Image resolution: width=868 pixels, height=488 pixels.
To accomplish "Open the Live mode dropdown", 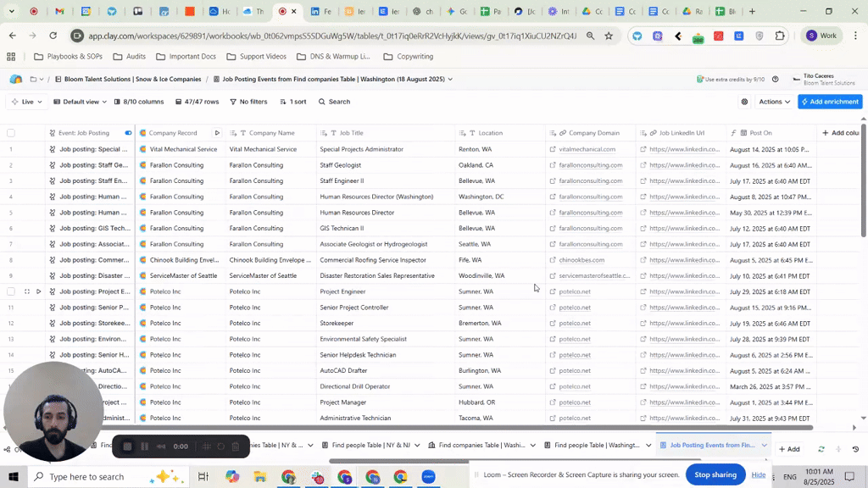I will pos(27,102).
